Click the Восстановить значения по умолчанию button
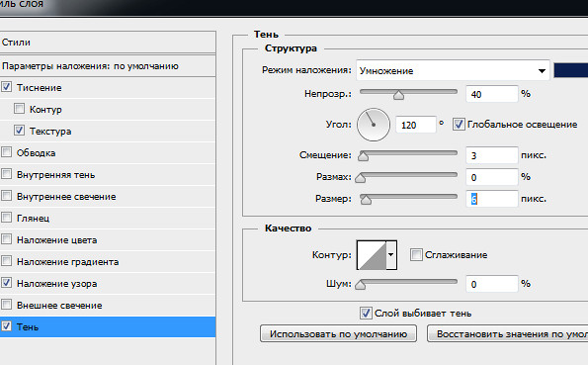Viewport: 588px width, 365px height. pos(507,333)
